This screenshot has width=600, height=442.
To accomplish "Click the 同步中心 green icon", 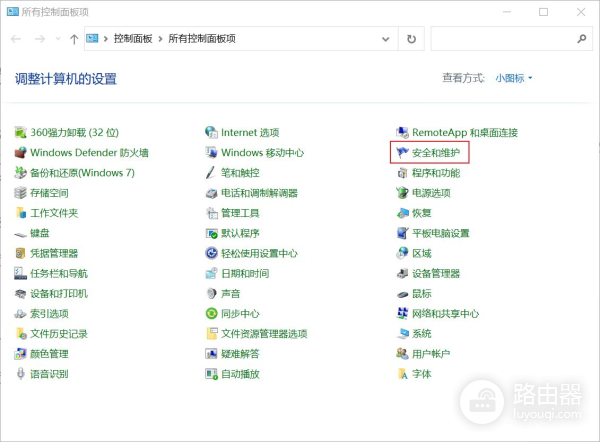I will tap(211, 314).
